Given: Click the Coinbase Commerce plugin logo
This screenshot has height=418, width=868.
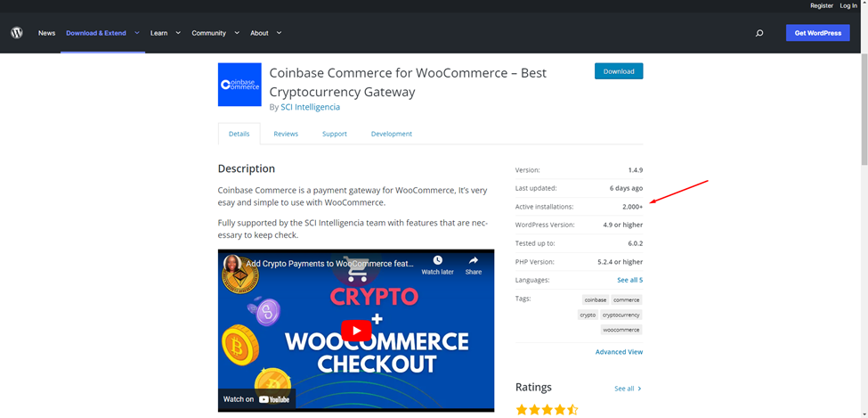Looking at the screenshot, I should click(239, 85).
